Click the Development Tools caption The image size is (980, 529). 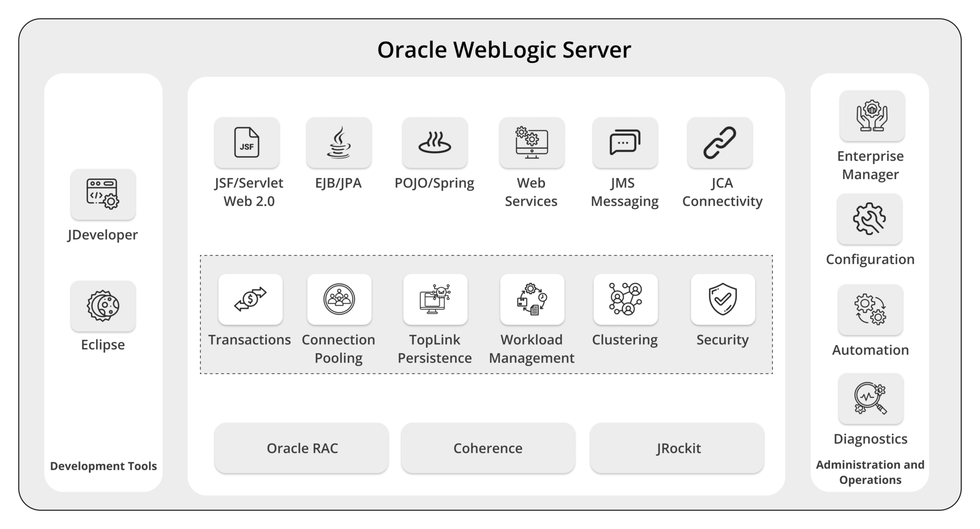103,466
